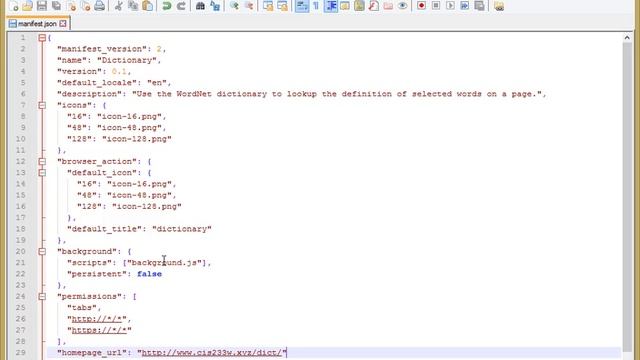Click line number 15 in the margin
Screen dimensions: 640x360
pos(20,195)
